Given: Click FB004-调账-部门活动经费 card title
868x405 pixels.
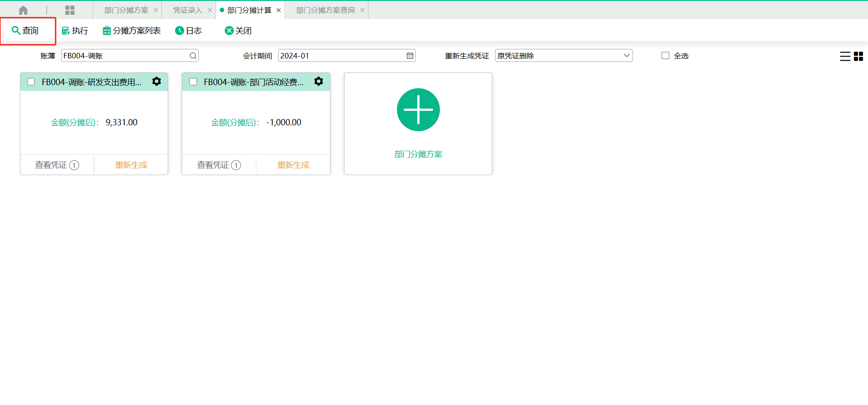Looking at the screenshot, I should click(x=254, y=82).
